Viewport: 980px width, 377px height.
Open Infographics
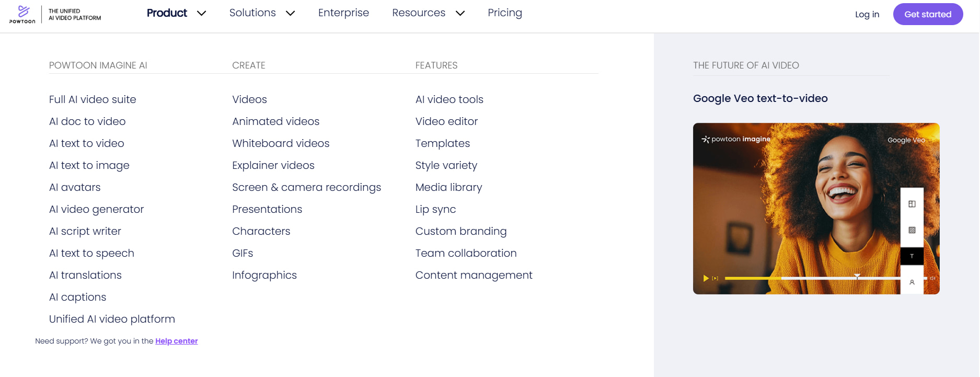[x=264, y=275]
